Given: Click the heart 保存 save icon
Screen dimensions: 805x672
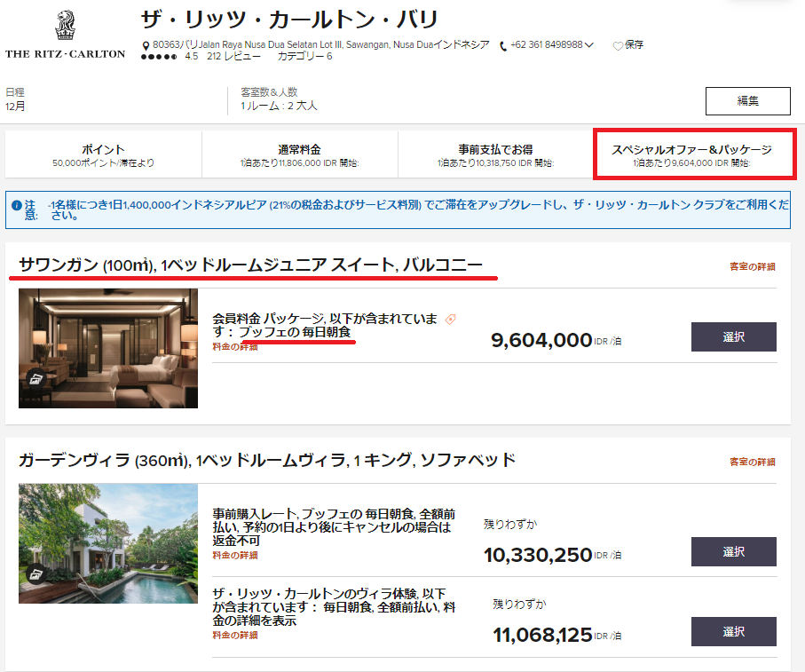Looking at the screenshot, I should (618, 45).
